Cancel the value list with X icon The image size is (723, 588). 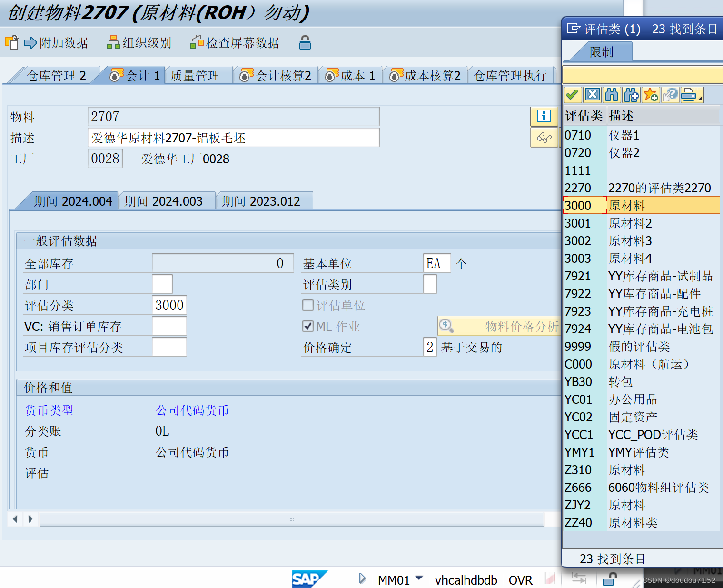[x=592, y=95]
